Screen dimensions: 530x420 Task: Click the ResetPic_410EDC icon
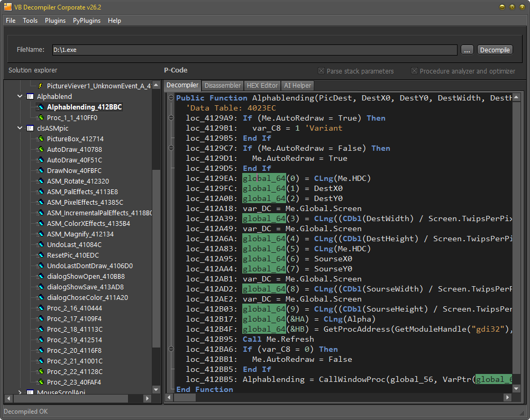pyautogui.click(x=41, y=255)
